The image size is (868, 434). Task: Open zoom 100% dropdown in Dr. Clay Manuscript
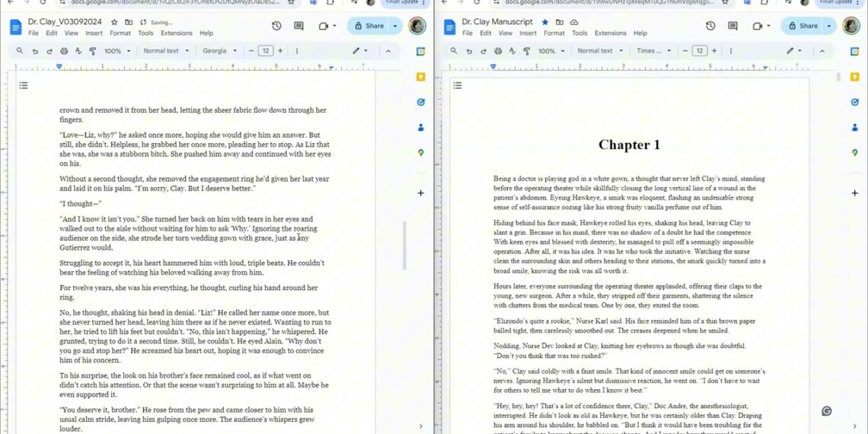[x=551, y=51]
